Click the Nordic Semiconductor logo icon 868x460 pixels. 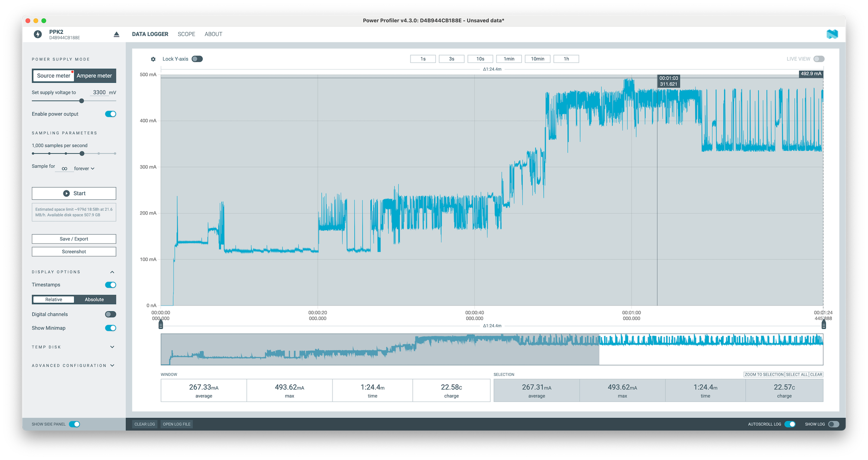pyautogui.click(x=832, y=34)
